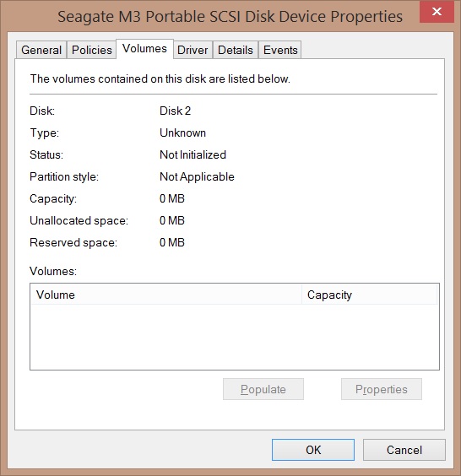Click the 'Volumes:' list label
Image resolution: width=461 pixels, height=476 pixels.
point(53,271)
